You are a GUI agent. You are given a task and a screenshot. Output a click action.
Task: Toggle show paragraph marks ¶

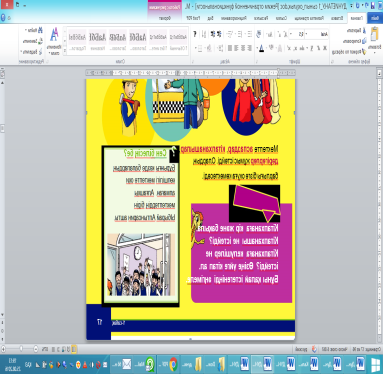[195, 34]
